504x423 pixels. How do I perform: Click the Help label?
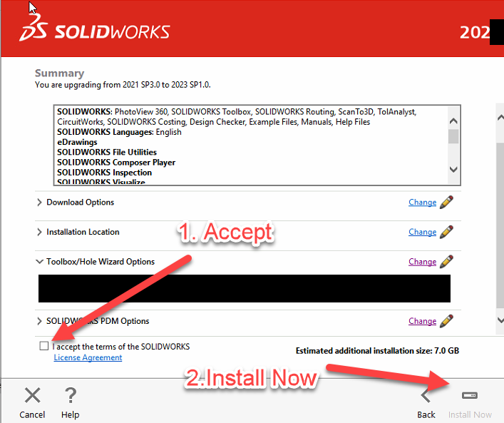[71, 414]
